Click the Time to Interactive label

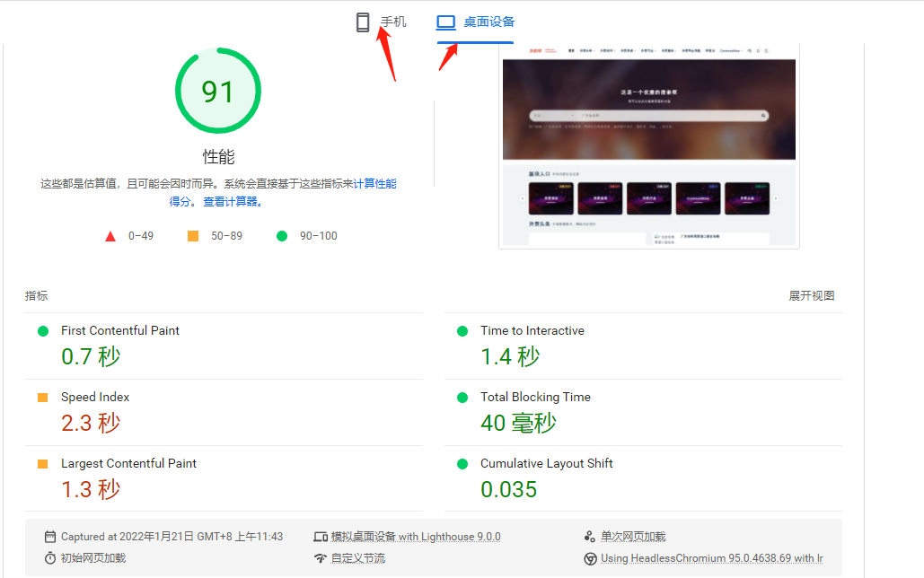[x=532, y=330]
